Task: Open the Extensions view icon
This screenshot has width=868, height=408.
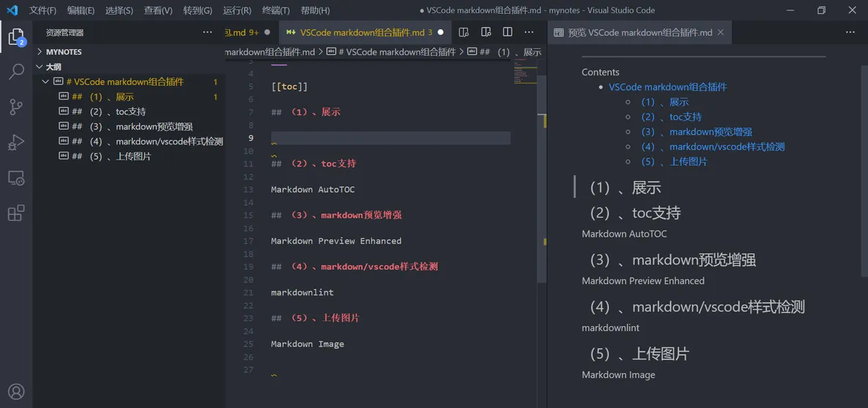Action: click(x=17, y=213)
